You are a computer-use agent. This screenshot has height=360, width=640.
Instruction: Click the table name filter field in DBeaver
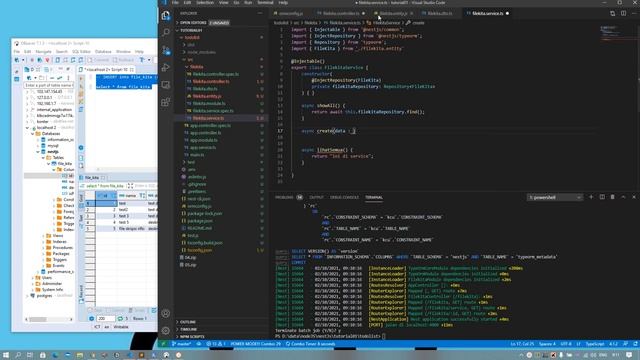click(x=49, y=85)
